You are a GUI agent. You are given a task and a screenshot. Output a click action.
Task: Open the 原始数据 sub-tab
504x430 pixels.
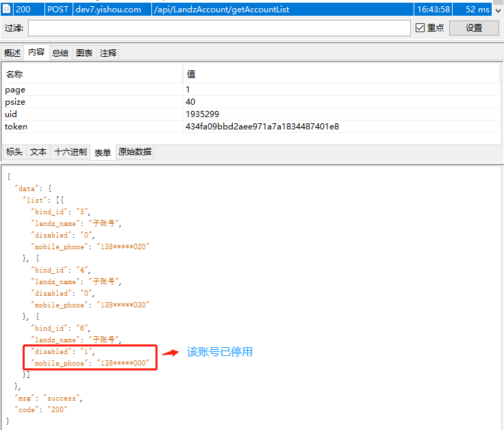(x=135, y=152)
